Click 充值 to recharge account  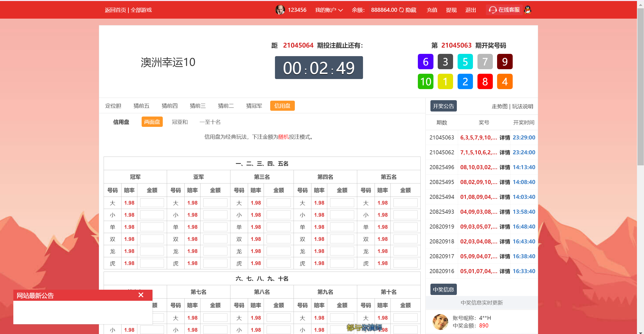[x=432, y=10]
